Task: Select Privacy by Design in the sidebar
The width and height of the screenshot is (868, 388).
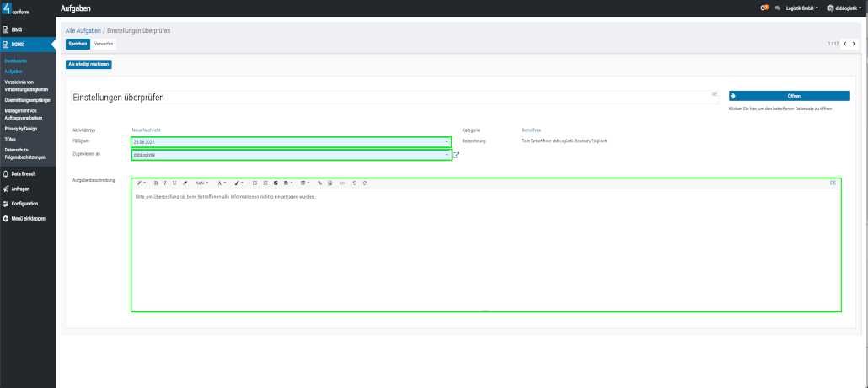Action: (x=21, y=129)
